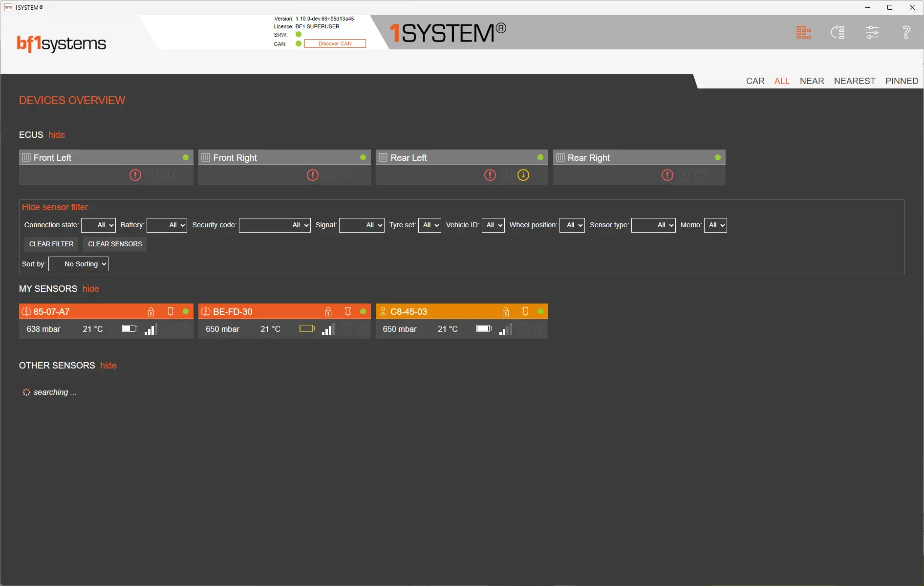Open the devices overview grid icon

click(x=803, y=32)
